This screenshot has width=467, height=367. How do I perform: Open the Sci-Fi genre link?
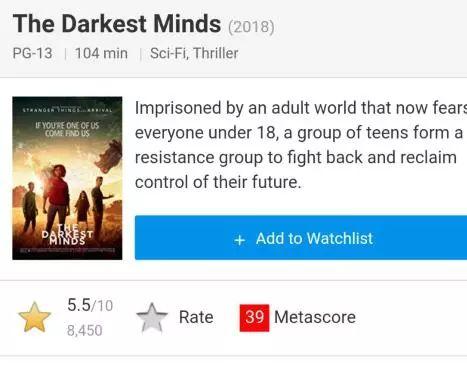169,53
